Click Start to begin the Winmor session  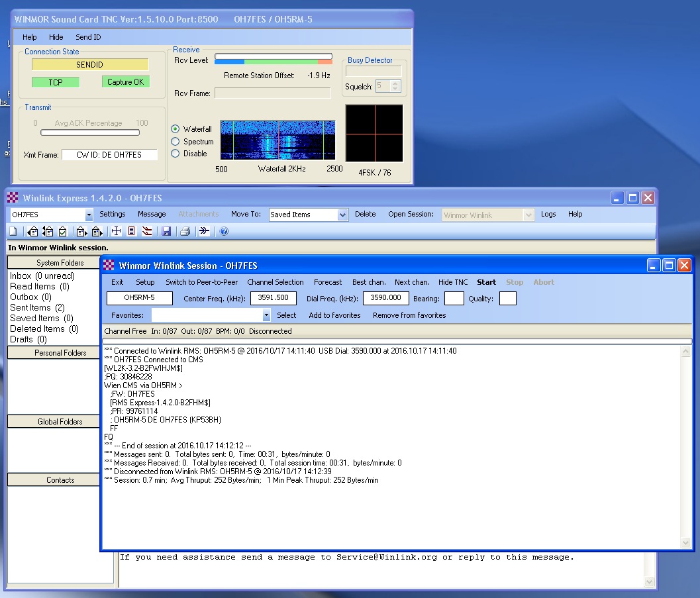(x=487, y=282)
